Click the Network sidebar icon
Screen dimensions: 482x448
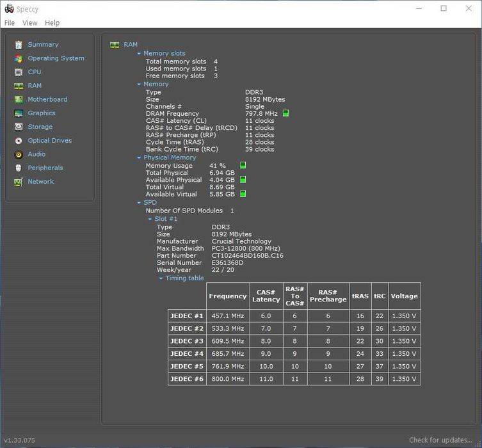point(19,182)
